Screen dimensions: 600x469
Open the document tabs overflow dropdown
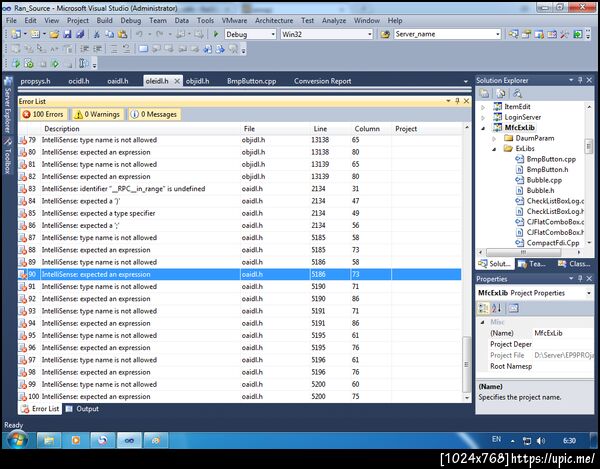(466, 81)
